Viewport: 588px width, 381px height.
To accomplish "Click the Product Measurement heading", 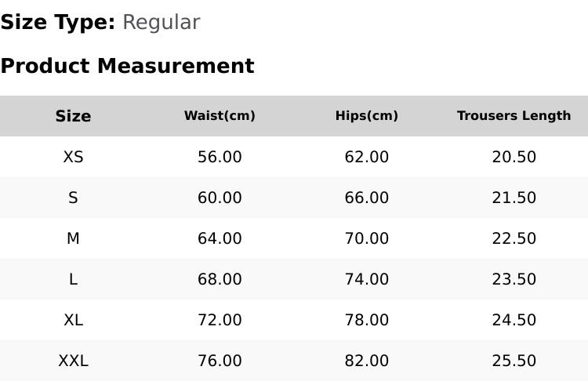I will coord(127,66).
